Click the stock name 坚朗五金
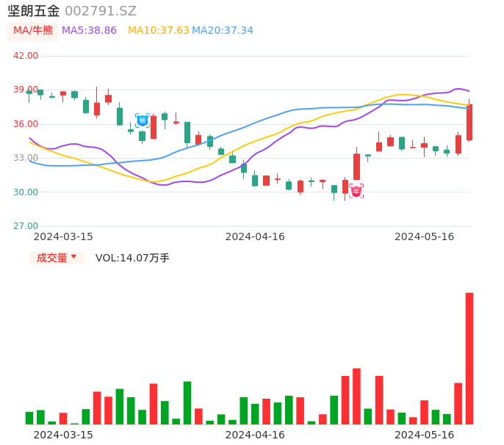 [34, 11]
